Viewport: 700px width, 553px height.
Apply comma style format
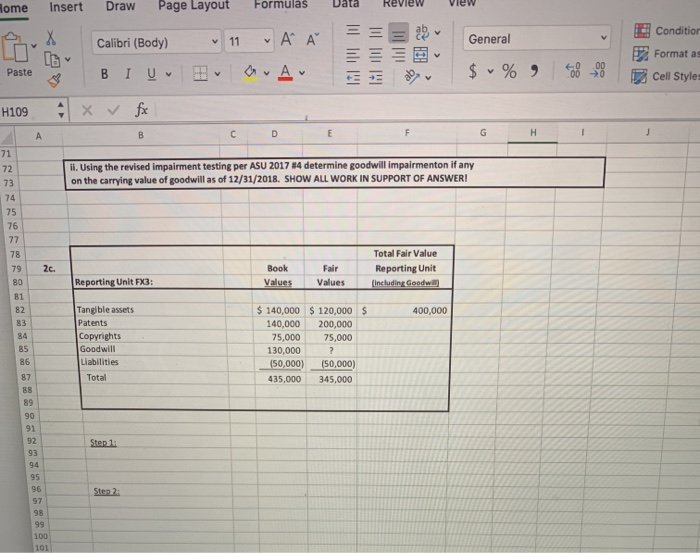coord(534,71)
